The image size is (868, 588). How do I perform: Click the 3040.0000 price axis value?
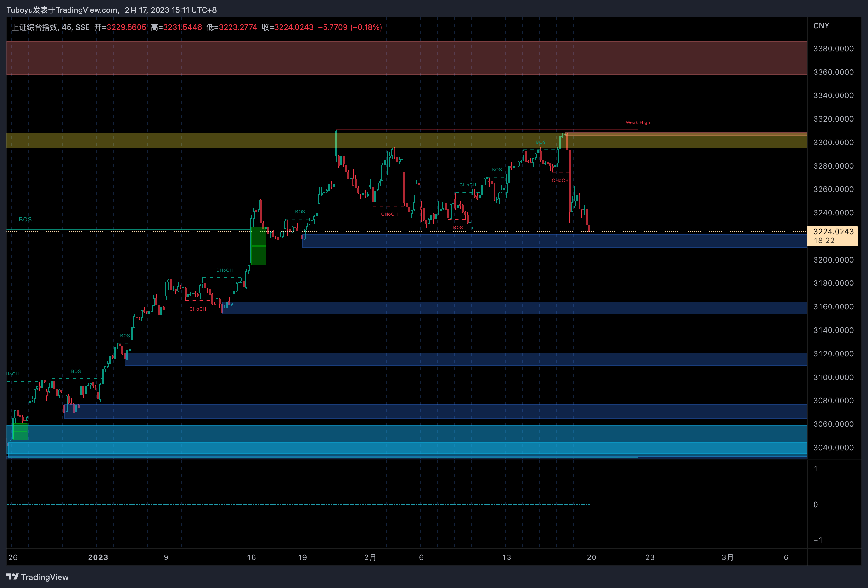click(833, 447)
